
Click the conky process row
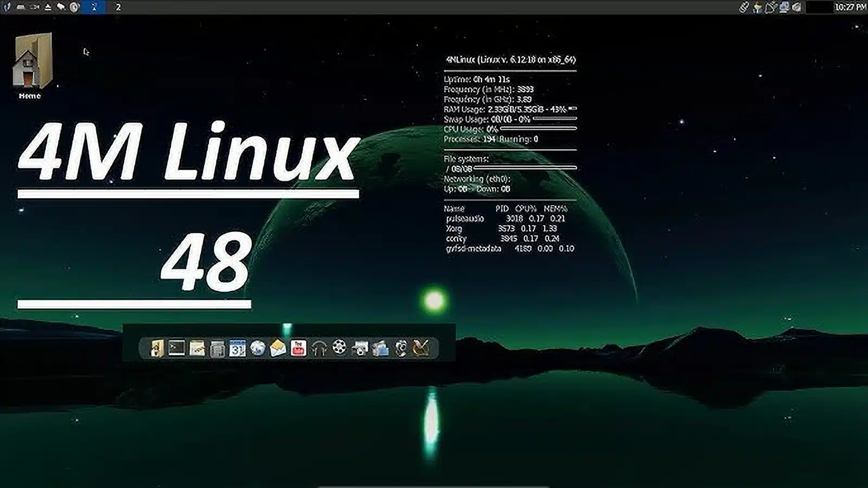(502, 238)
